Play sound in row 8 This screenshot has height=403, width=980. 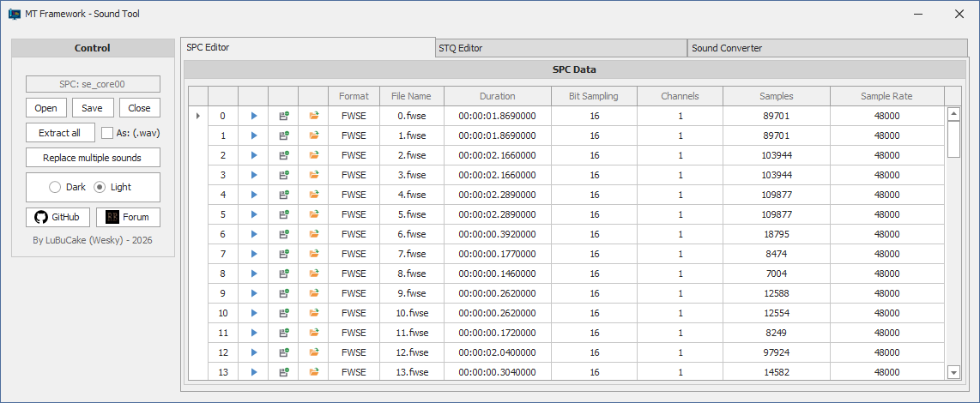[x=254, y=273]
